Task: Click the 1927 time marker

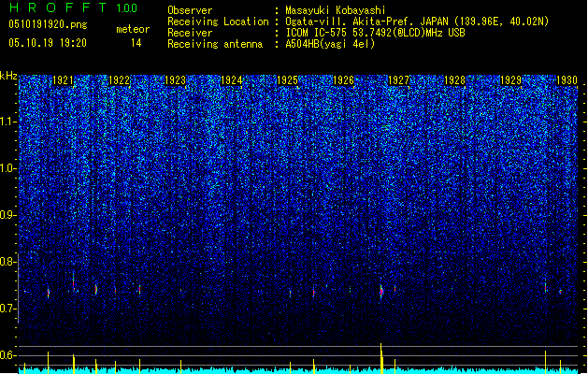Action: pos(398,80)
